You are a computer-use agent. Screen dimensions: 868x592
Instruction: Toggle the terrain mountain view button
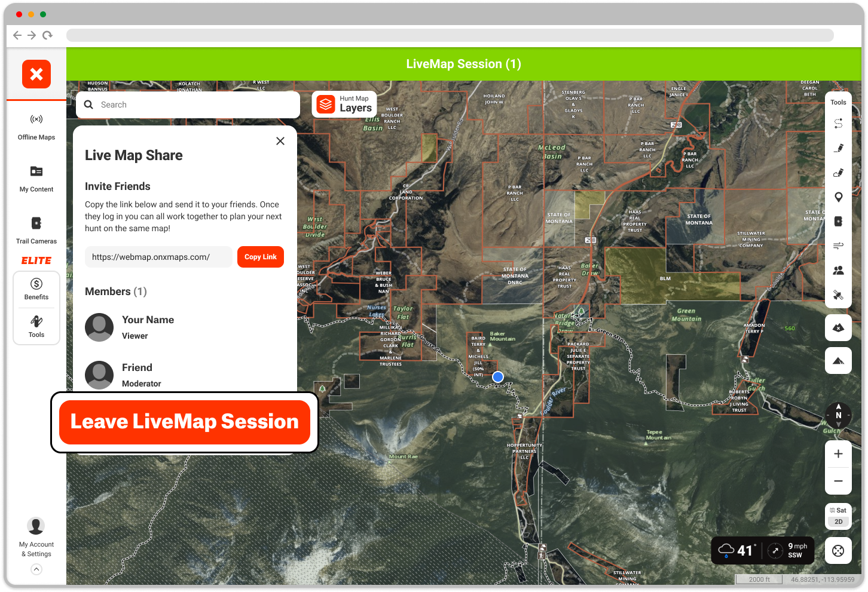pyautogui.click(x=838, y=360)
